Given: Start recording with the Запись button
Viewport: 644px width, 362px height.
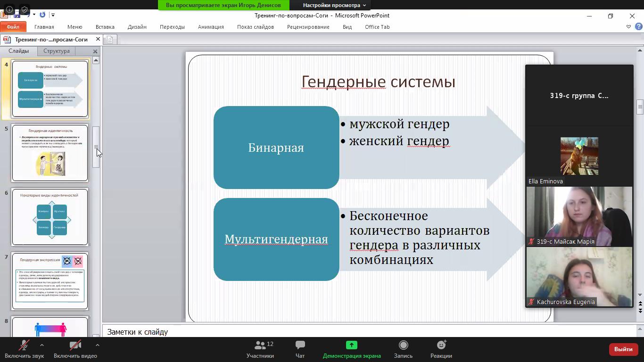Looking at the screenshot, I should (x=403, y=349).
